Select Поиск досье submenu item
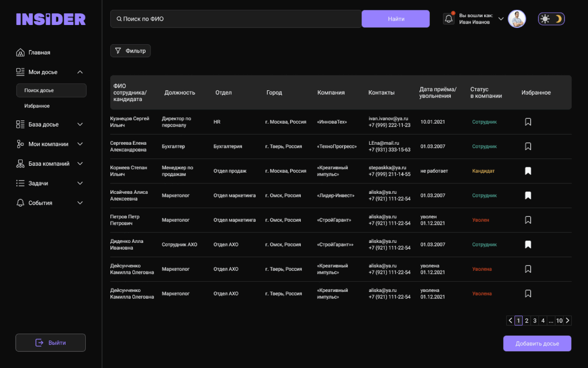Screen dimensions: 588x368 click(51, 90)
